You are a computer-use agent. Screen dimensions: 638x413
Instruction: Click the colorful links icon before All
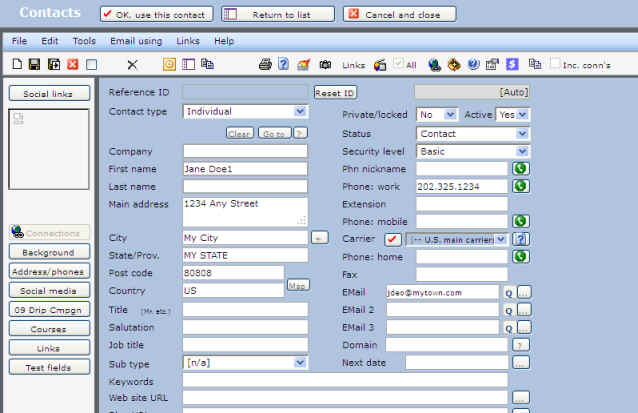[380, 65]
